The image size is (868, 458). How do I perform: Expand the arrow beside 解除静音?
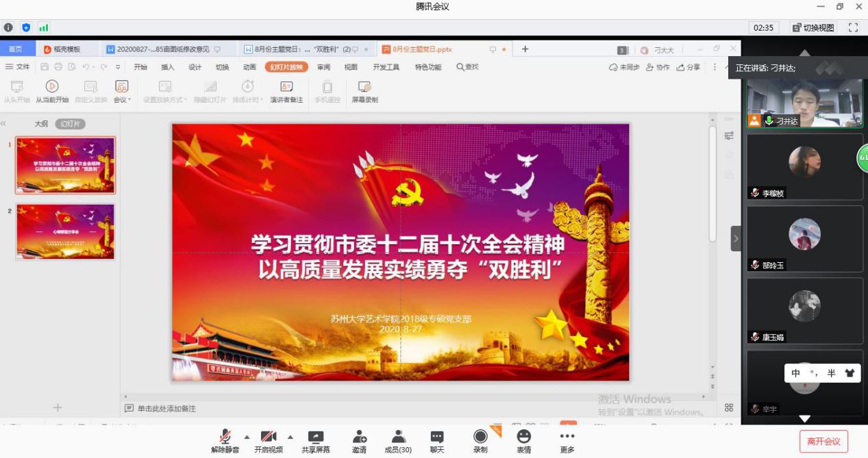247,437
